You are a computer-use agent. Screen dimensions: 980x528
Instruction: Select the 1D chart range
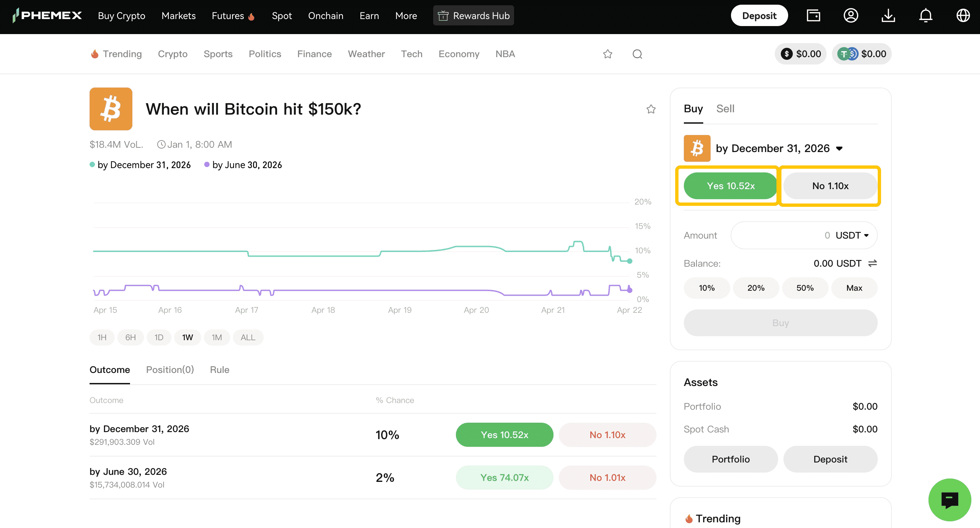point(159,338)
